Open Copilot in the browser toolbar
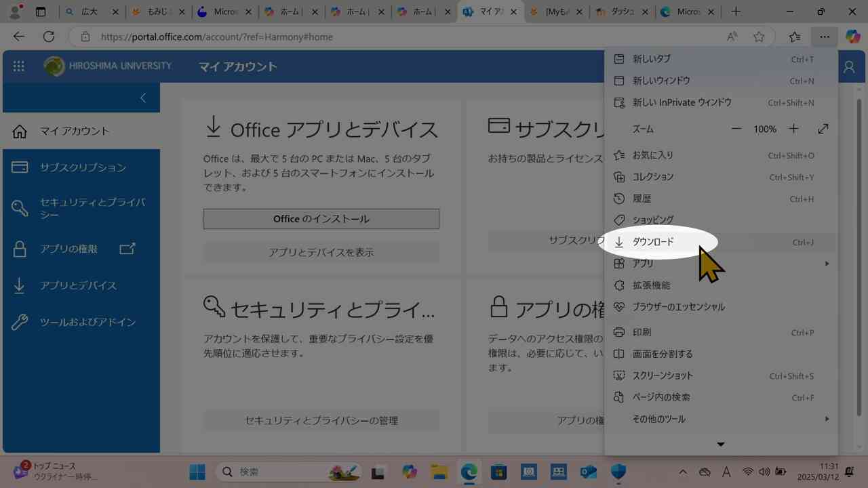Screen dimensions: 868x488 pos(852,37)
